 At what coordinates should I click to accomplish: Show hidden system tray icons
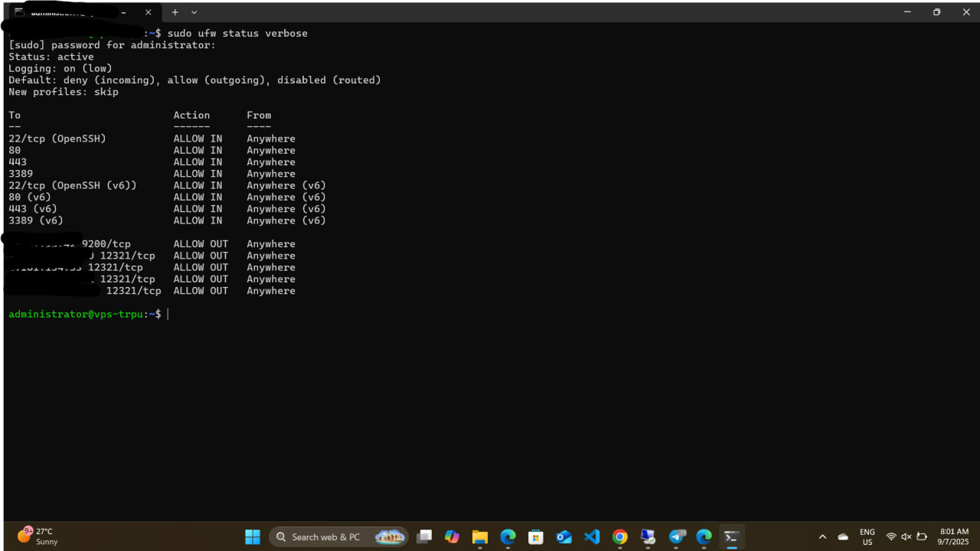tap(822, 537)
